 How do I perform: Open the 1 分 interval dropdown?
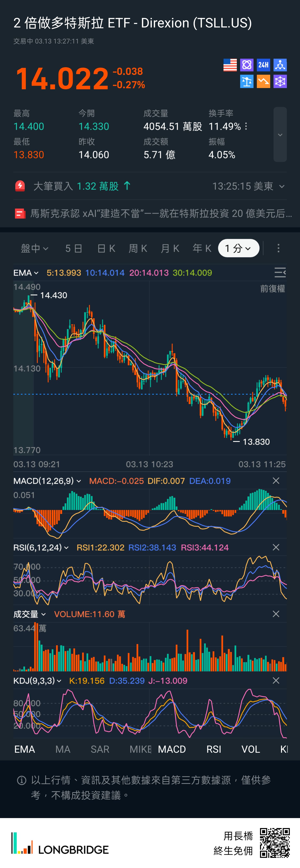(238, 249)
